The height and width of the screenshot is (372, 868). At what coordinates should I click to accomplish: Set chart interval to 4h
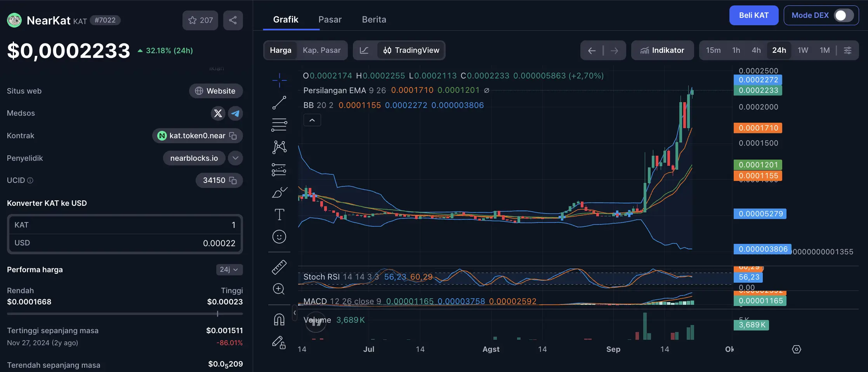(756, 50)
